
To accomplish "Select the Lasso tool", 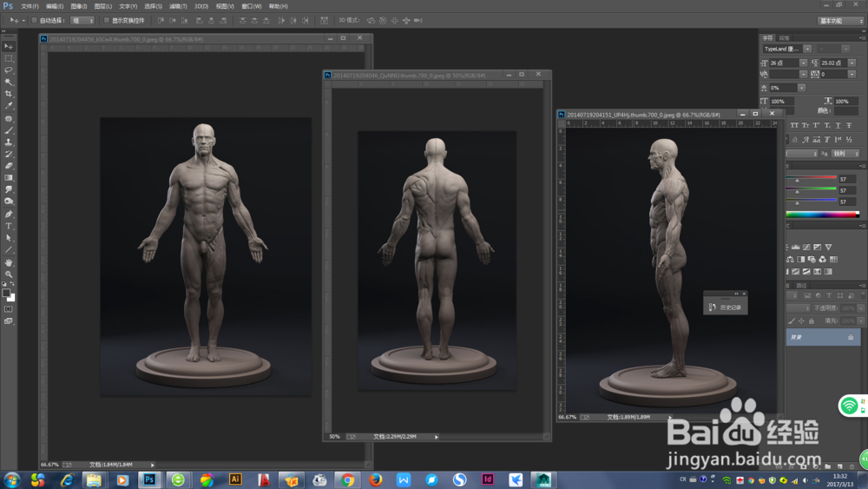I will click(9, 70).
